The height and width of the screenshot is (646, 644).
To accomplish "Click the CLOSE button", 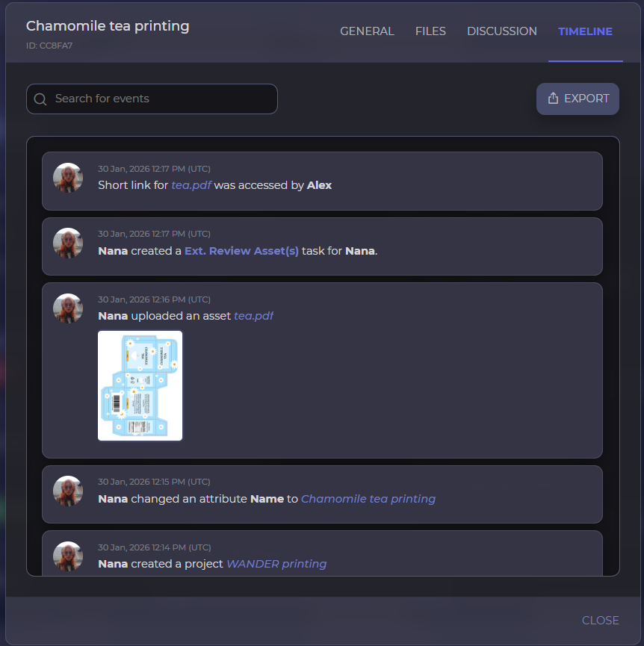I will (x=601, y=621).
